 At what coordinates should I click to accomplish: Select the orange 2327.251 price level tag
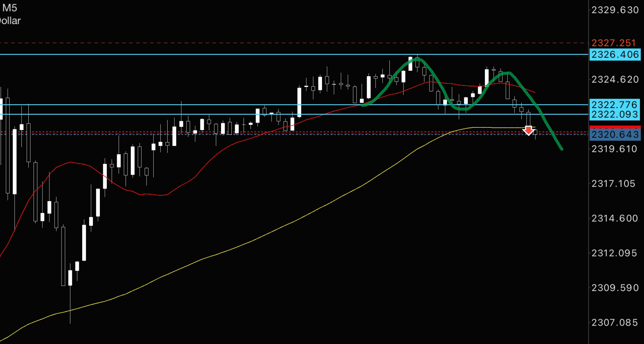[x=613, y=43]
